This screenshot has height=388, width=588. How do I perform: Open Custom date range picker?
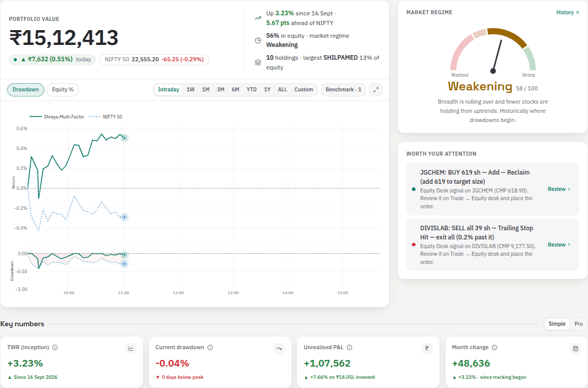point(303,90)
